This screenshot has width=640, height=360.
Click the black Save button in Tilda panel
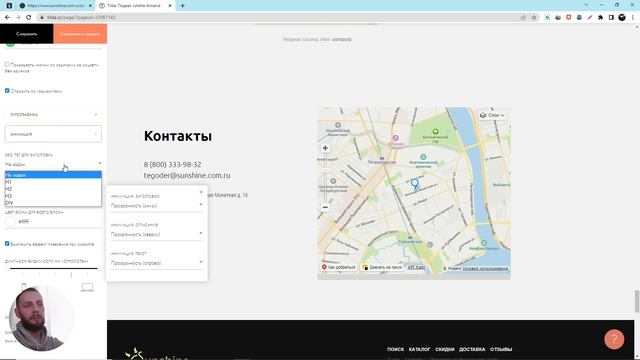pyautogui.click(x=27, y=34)
